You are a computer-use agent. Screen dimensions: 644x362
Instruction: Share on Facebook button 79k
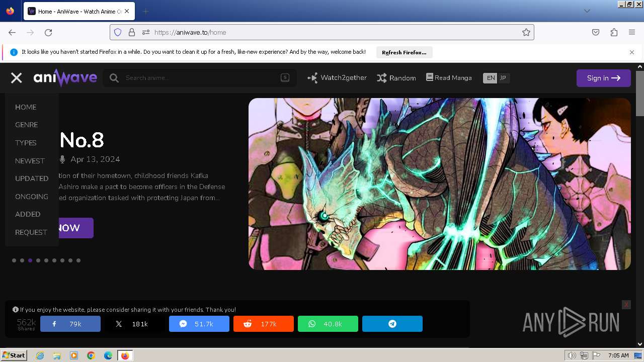(70, 324)
